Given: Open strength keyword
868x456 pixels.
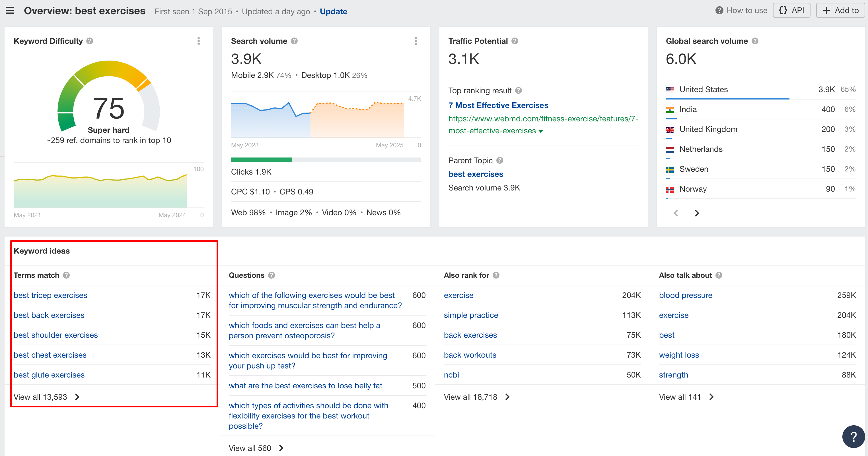Looking at the screenshot, I should [x=673, y=375].
